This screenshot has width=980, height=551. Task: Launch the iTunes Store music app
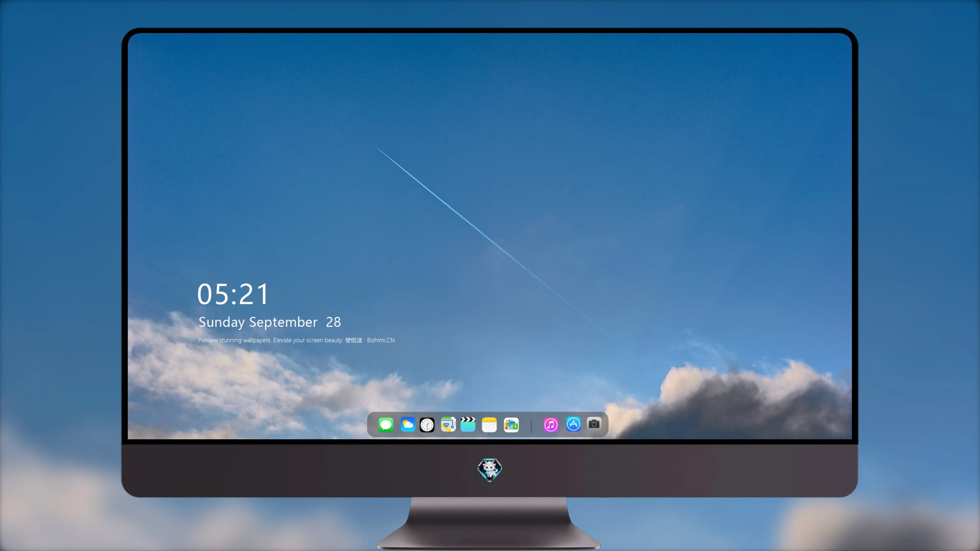[x=550, y=425]
